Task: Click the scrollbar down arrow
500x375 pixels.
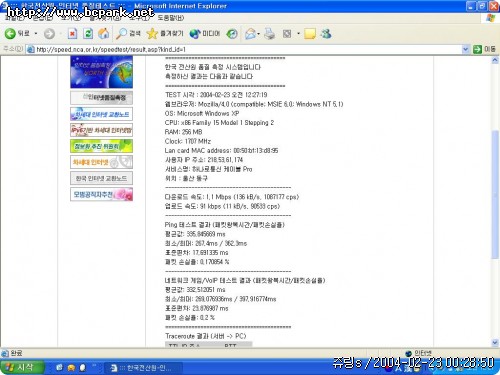Action: point(495,342)
